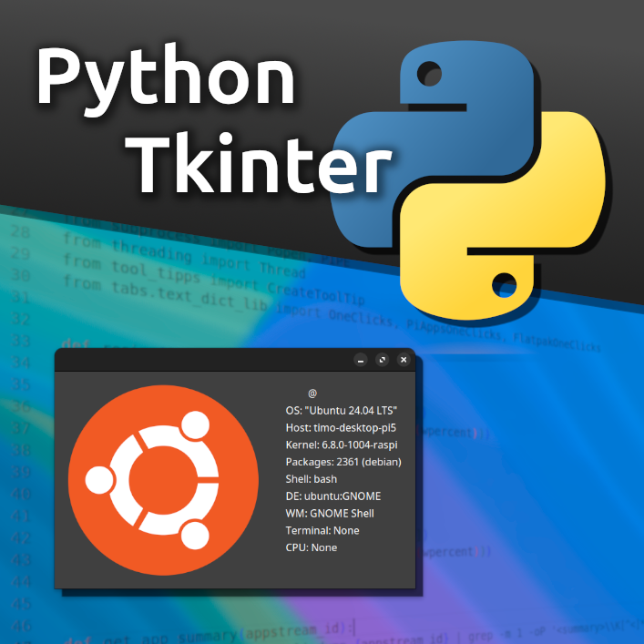Select the 'OS: "Ubuntu 24.04 LTS"' line
This screenshot has width=644, height=644.
[342, 410]
